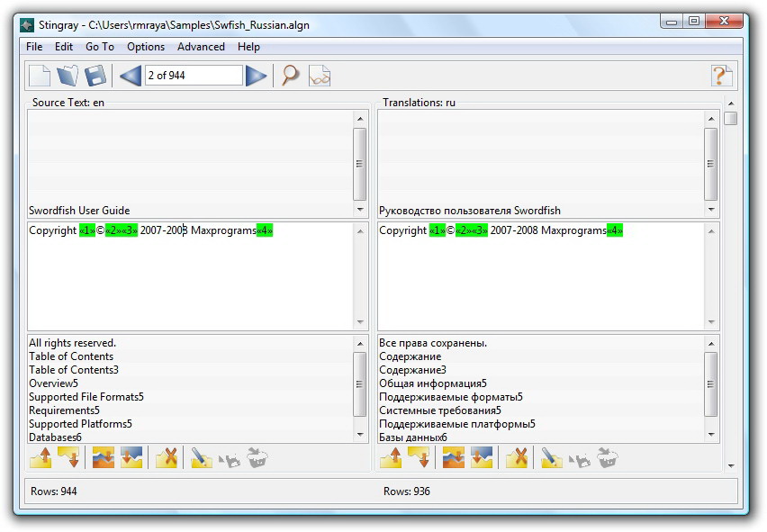Click scroll-down arrow of the lower source list
The width and height of the screenshot is (767, 532).
(360, 435)
